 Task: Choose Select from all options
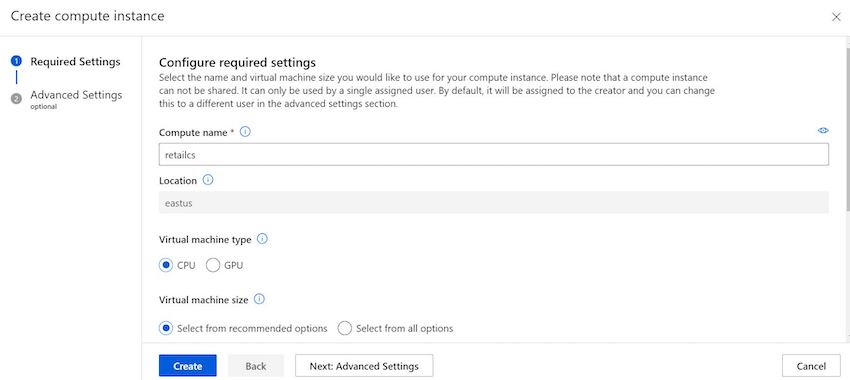345,329
